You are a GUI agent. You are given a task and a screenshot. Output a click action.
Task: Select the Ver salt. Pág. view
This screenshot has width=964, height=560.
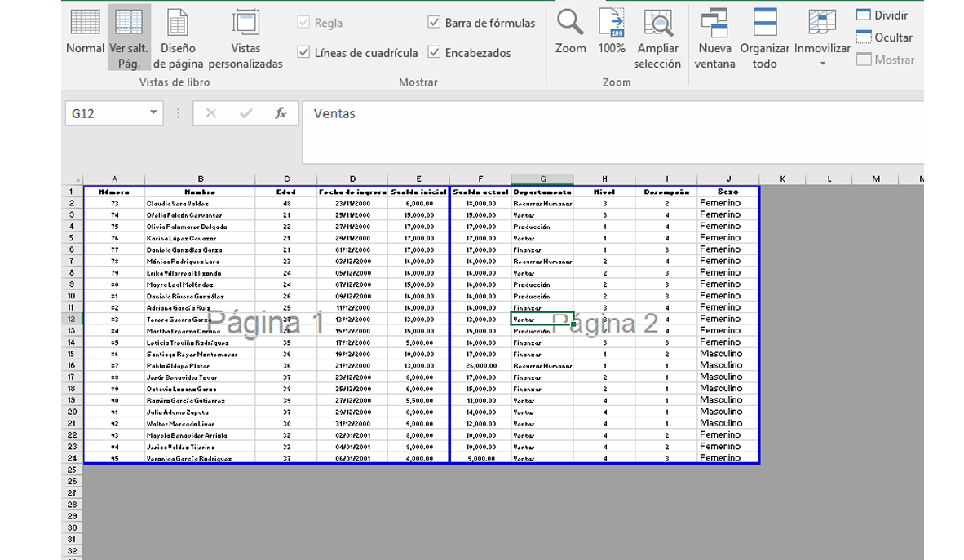(x=129, y=37)
